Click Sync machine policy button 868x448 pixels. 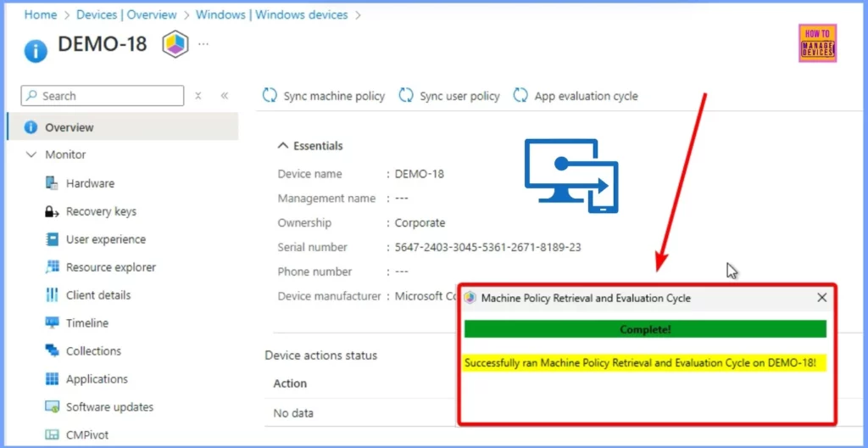tap(323, 96)
